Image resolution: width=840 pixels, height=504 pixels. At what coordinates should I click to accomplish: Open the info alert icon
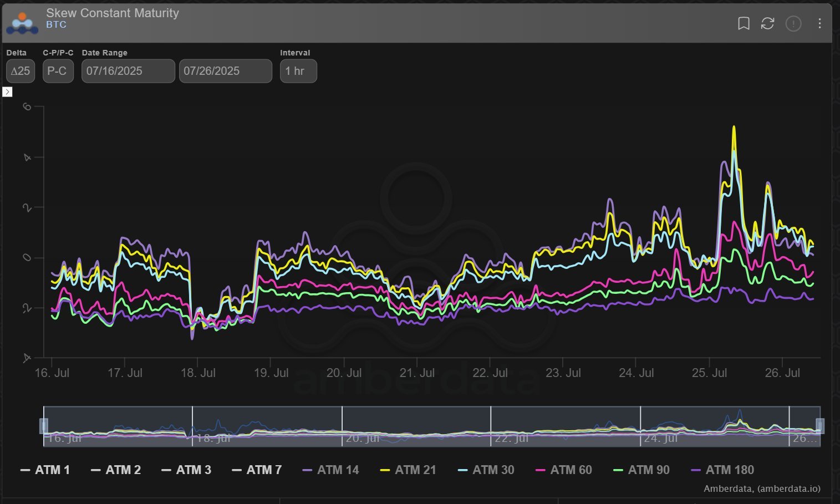[793, 23]
